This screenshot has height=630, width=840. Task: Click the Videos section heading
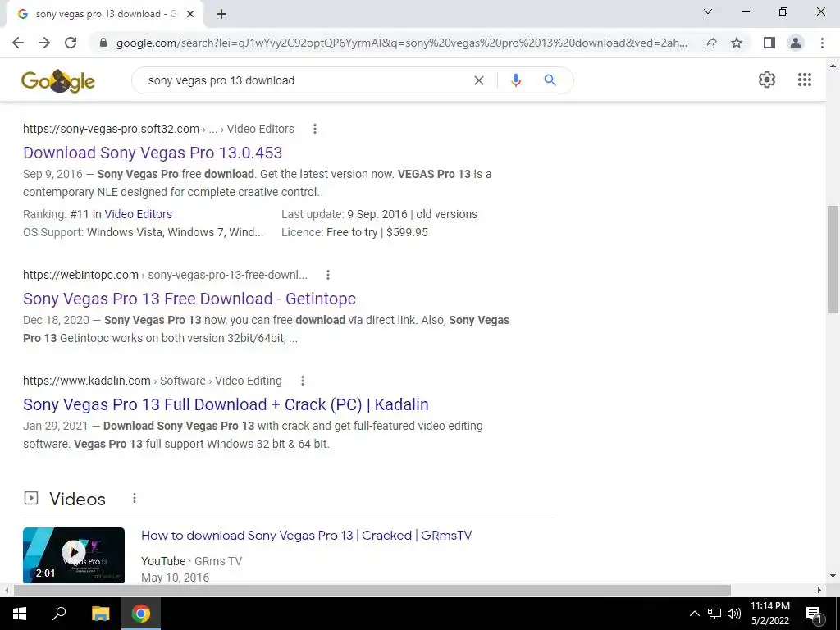78,499
